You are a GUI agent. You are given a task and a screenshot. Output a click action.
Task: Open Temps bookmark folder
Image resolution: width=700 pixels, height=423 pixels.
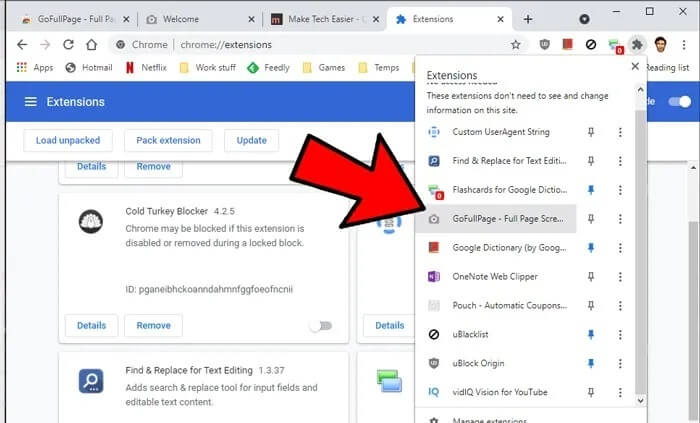click(x=379, y=68)
